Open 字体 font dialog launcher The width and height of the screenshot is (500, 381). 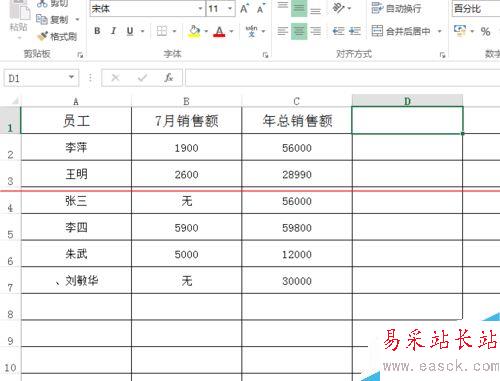pos(266,55)
